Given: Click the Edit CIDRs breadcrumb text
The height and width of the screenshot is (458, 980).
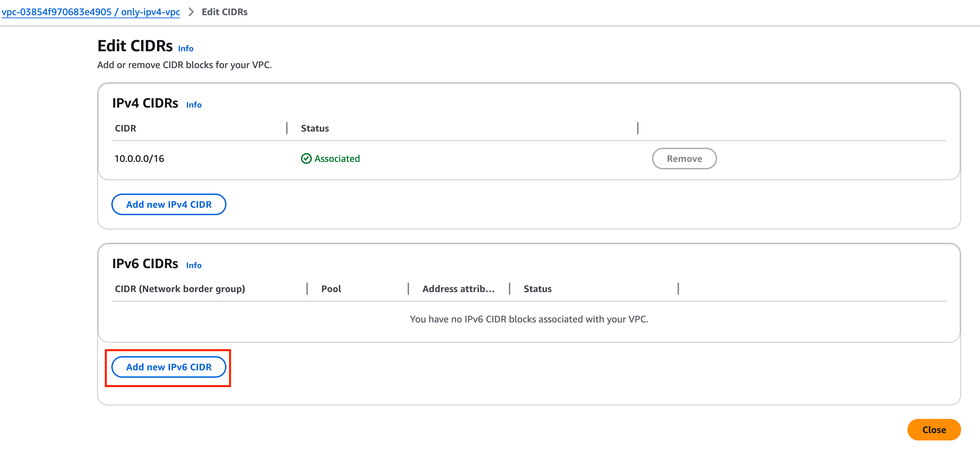Looking at the screenshot, I should point(224,12).
